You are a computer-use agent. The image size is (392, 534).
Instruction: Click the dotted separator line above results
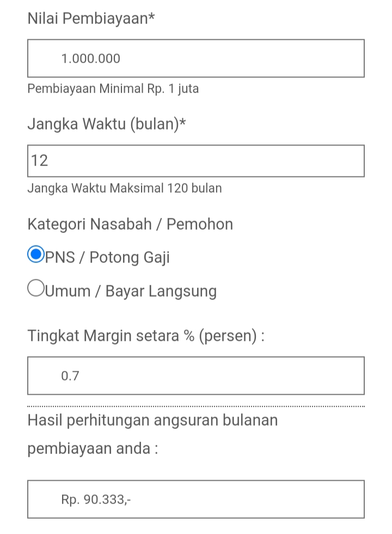(196, 406)
